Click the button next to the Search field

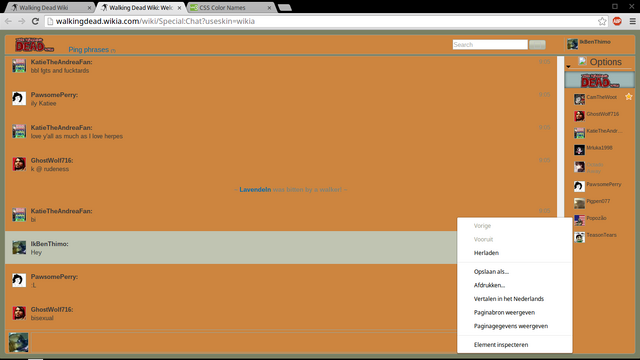537,44
